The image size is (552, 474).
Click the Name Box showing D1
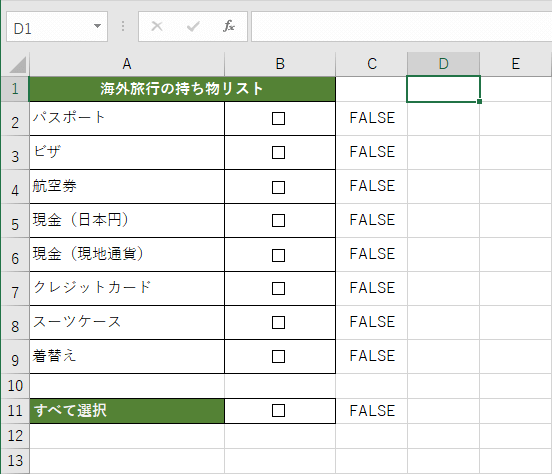click(x=57, y=27)
